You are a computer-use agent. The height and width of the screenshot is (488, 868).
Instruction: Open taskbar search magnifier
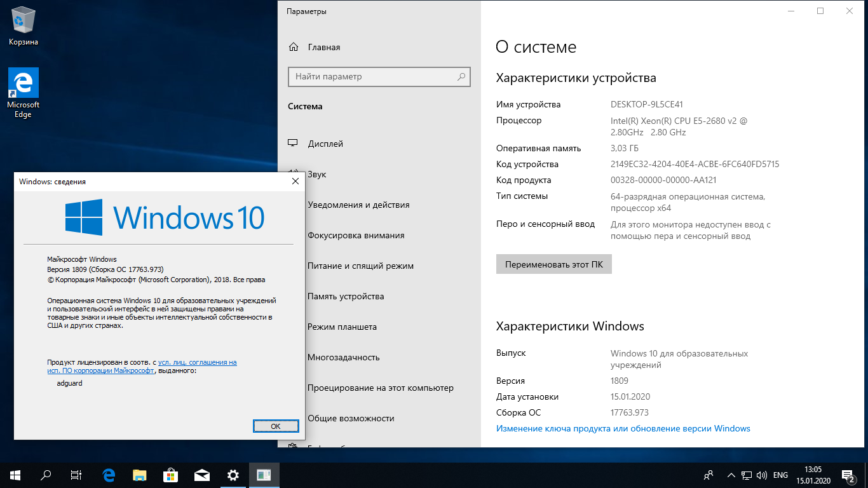tap(46, 475)
